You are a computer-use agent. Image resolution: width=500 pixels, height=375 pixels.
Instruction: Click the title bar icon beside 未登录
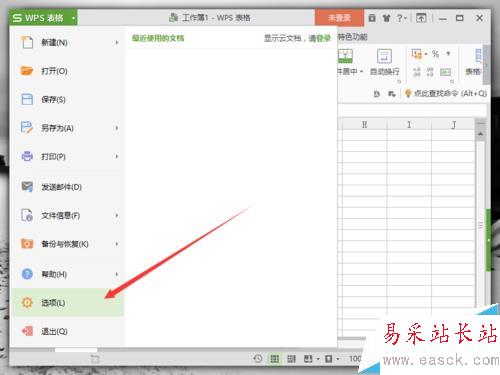372,18
